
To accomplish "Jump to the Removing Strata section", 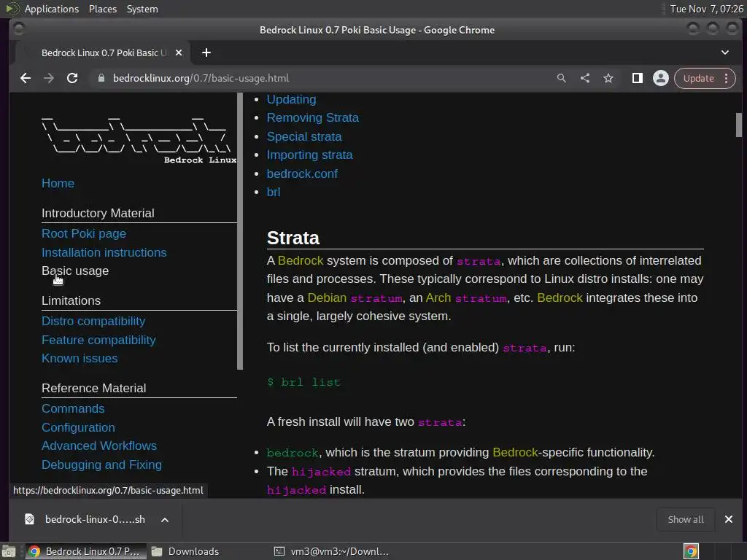I will click(312, 117).
